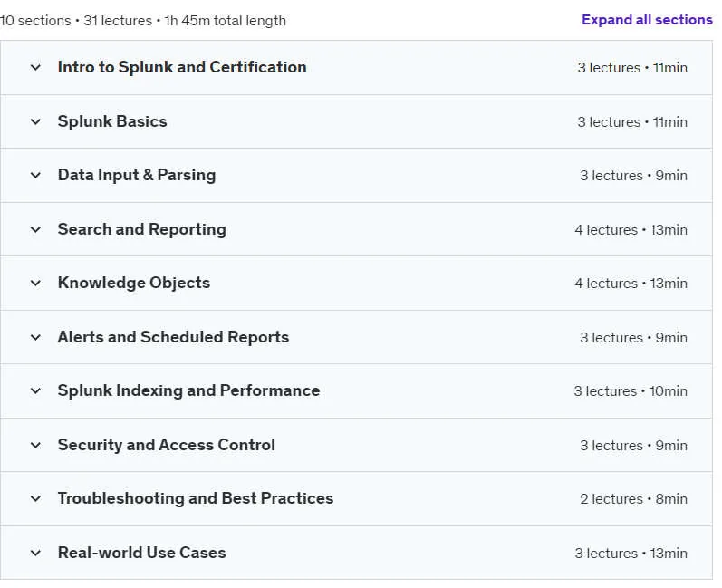
Task: Expand chevron beside Troubleshooting and Best Practices
Action: coord(35,498)
